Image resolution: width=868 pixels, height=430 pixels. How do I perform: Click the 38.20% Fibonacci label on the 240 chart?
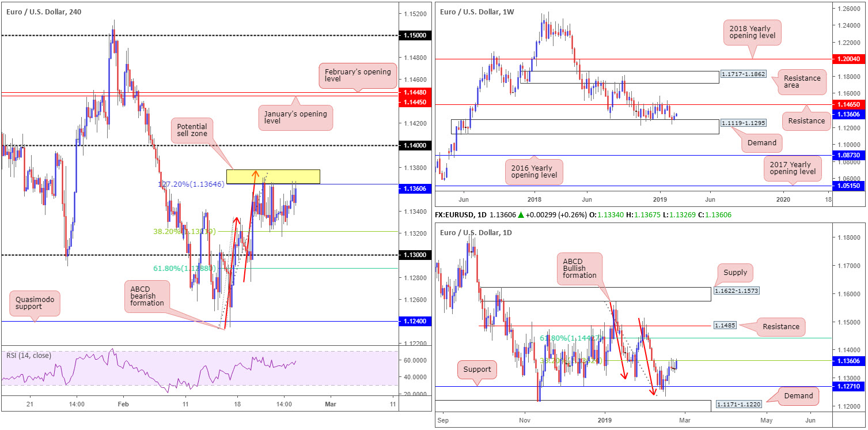[184, 232]
